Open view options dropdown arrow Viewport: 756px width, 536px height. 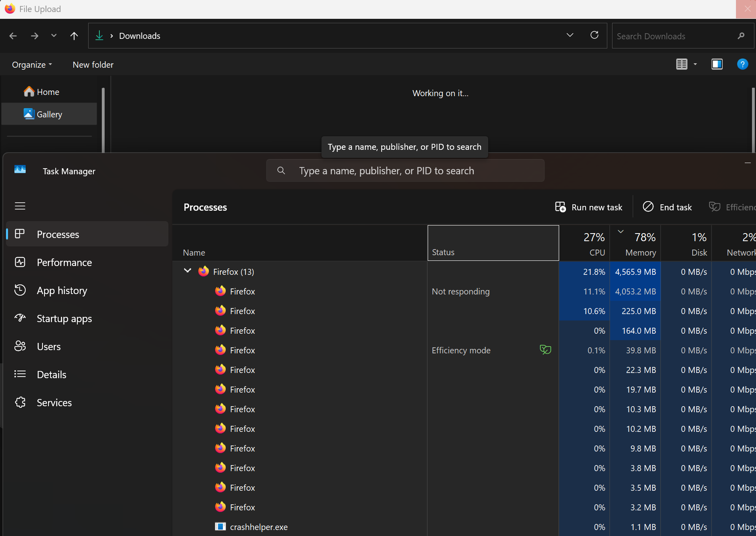point(695,64)
